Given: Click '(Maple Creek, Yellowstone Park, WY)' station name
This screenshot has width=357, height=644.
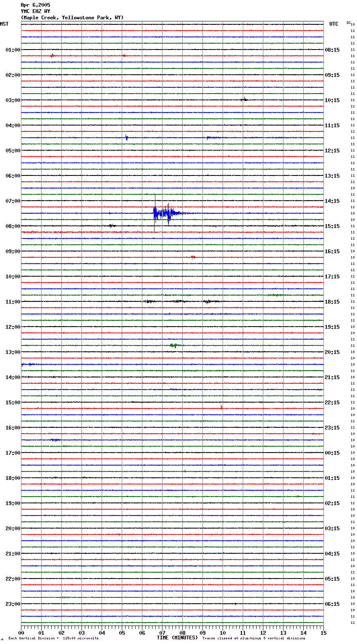Looking at the screenshot, I should click(x=72, y=18).
